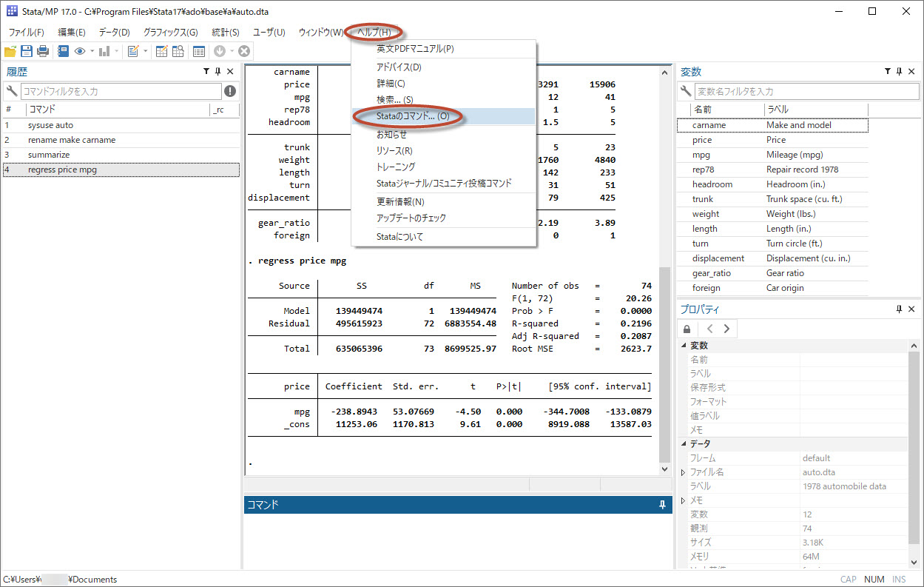Choose Stataについて menu entry
Image resolution: width=924 pixels, height=587 pixels.
(x=444, y=237)
